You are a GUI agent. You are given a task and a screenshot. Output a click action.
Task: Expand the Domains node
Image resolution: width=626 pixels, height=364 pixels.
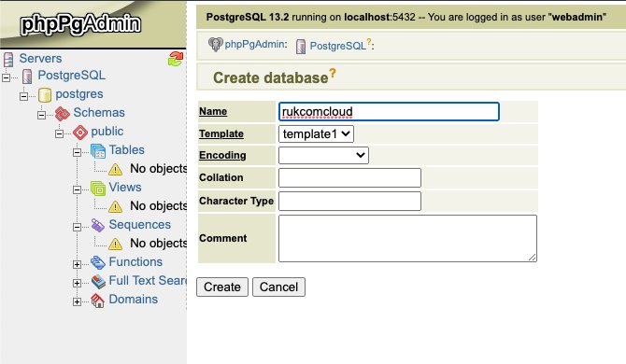77,301
